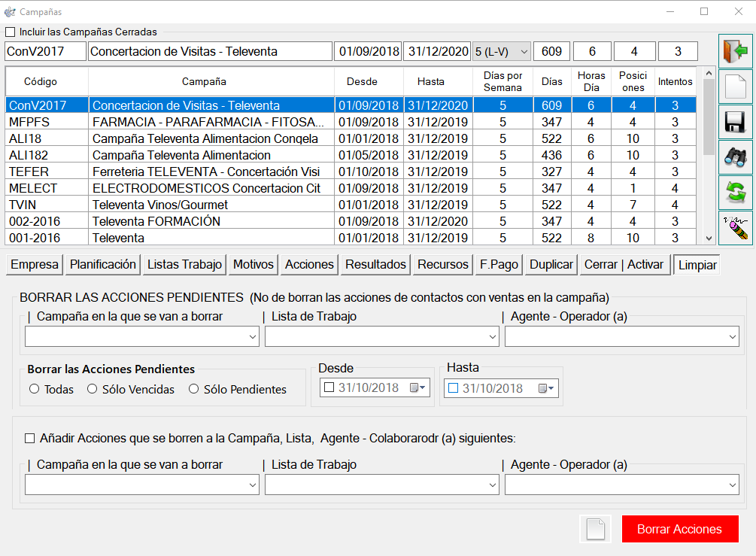Switch to the Empresa tab

click(35, 265)
